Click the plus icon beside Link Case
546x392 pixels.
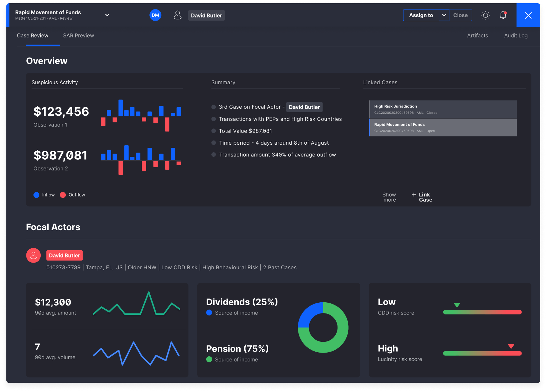pyautogui.click(x=413, y=195)
